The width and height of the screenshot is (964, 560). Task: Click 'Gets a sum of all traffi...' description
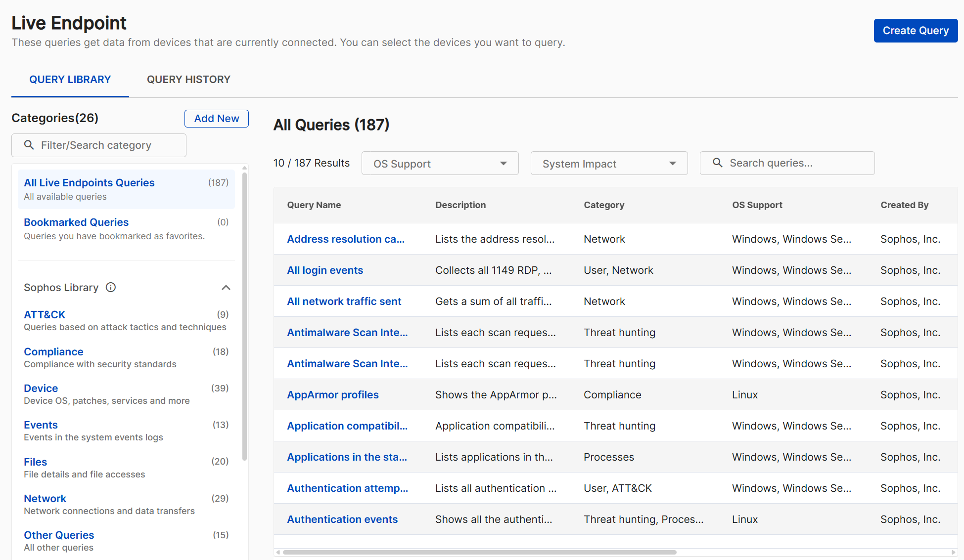coord(493,302)
